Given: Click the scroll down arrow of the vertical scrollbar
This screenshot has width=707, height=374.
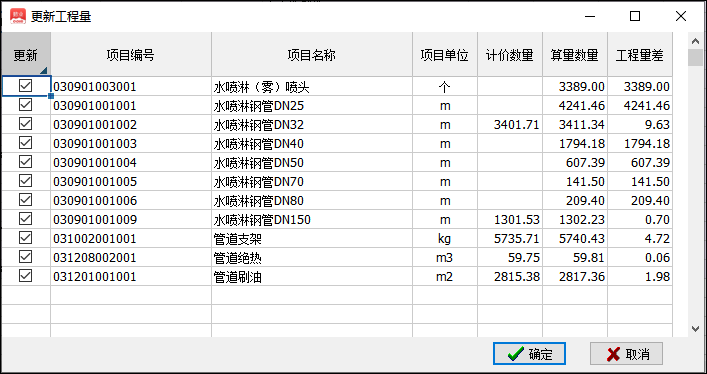Looking at the screenshot, I should click(x=695, y=329).
